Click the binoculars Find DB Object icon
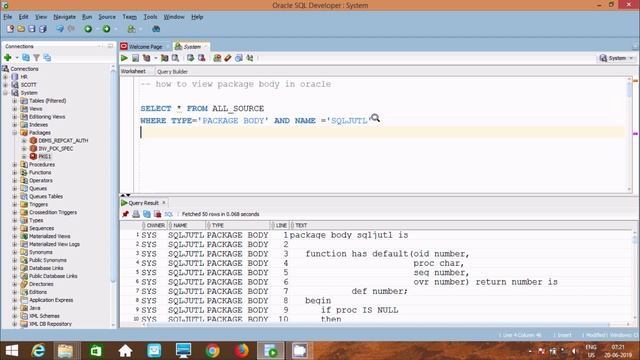The image size is (640, 360). click(156, 29)
